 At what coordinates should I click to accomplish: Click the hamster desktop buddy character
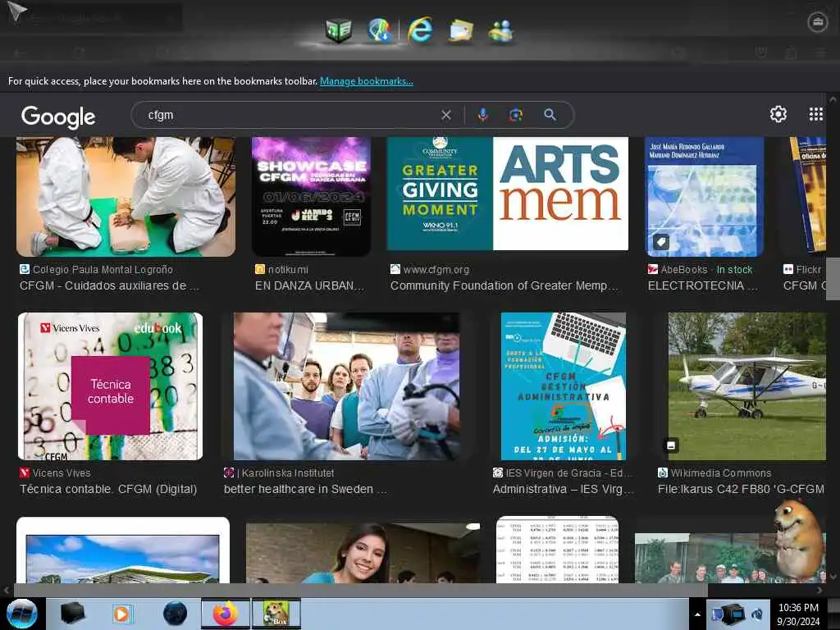(x=798, y=538)
